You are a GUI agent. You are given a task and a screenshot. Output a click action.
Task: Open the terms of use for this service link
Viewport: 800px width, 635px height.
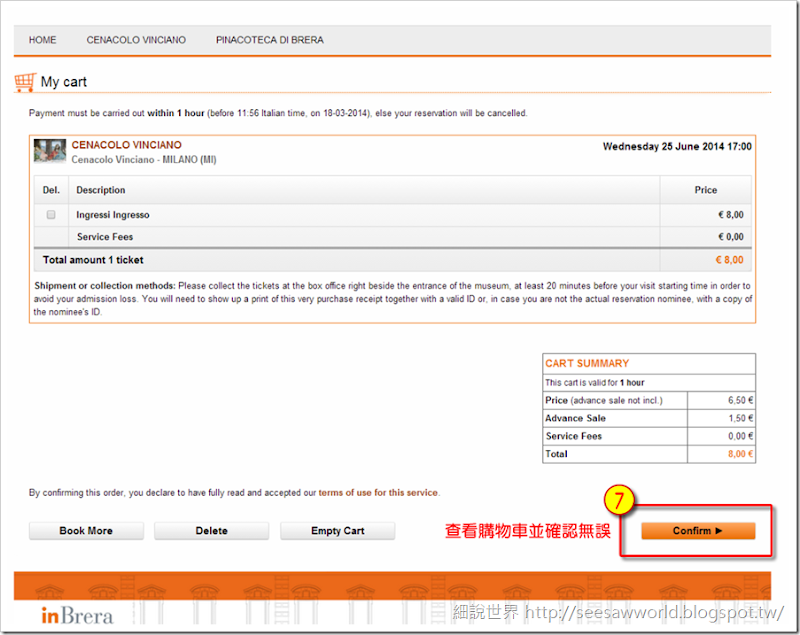pos(378,493)
